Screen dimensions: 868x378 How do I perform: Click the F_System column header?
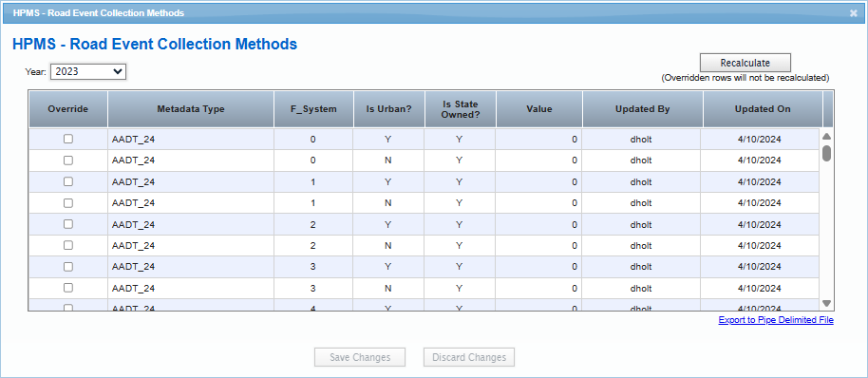point(314,109)
